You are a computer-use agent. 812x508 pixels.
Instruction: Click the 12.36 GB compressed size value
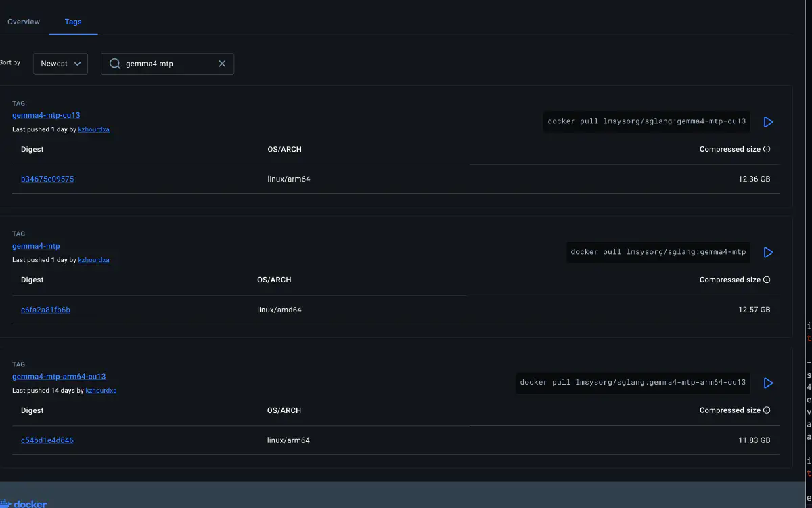pyautogui.click(x=754, y=179)
